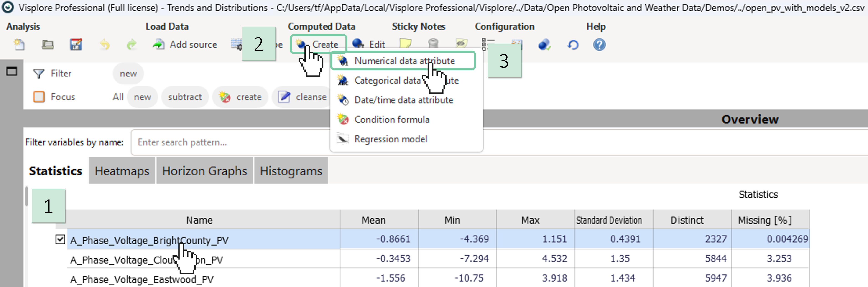Click the missing value 0.004269

(787, 239)
